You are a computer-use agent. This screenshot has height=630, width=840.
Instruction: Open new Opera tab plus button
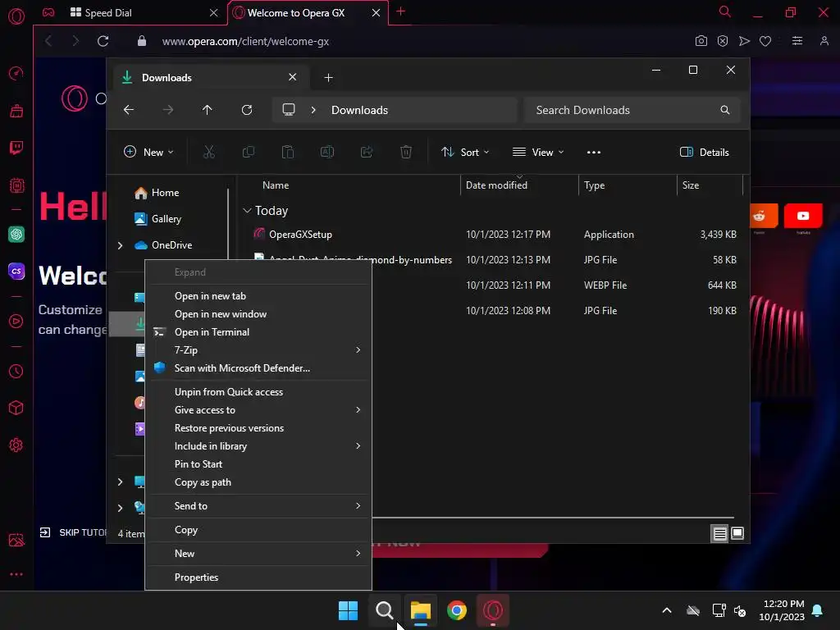click(x=400, y=11)
